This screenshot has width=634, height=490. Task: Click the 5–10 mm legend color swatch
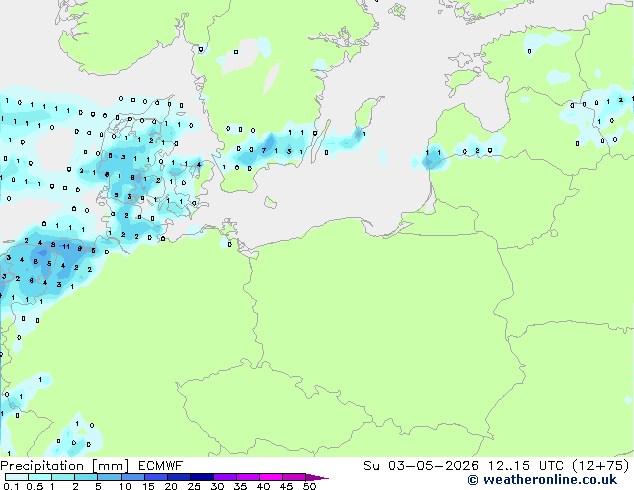point(109,477)
